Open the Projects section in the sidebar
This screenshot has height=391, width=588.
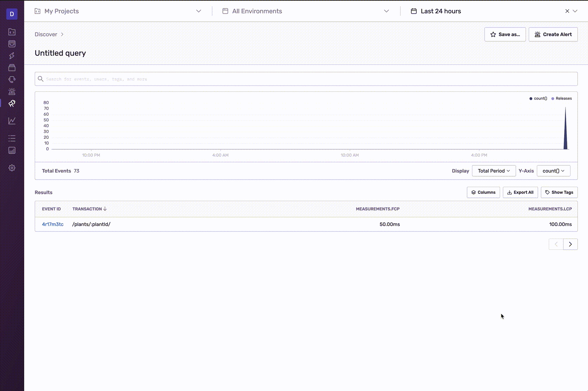click(x=12, y=32)
